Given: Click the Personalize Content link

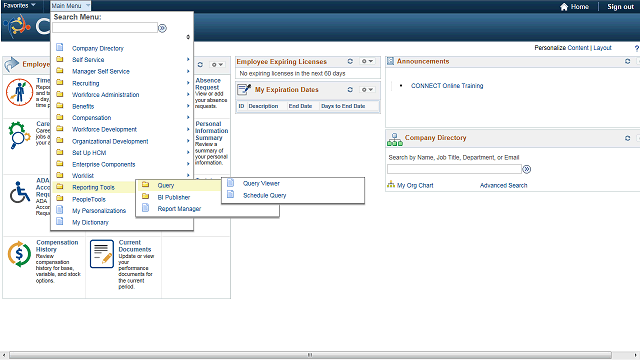Looking at the screenshot, I should pyautogui.click(x=561, y=48).
